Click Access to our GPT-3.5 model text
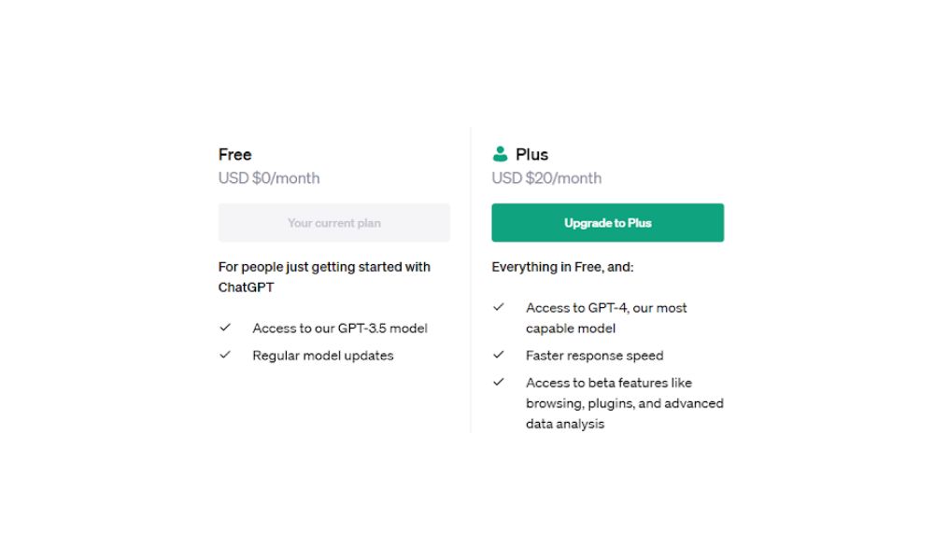The height and width of the screenshot is (560, 934). (340, 329)
